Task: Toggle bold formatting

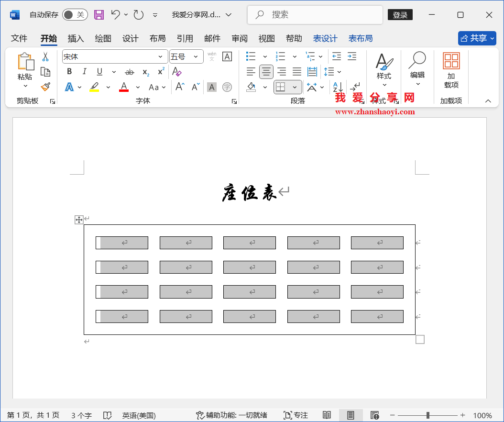Action: pos(69,72)
